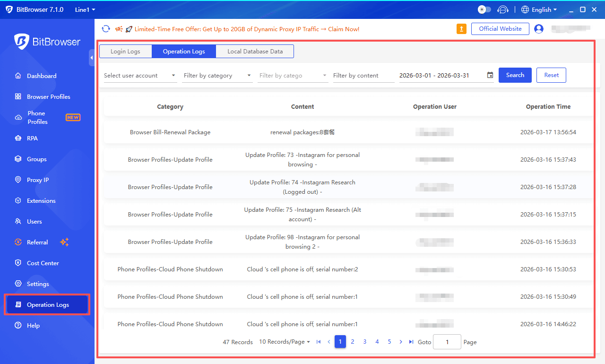Image resolution: width=605 pixels, height=364 pixels.
Task: Click the orange update notice icon
Action: pos(461,29)
